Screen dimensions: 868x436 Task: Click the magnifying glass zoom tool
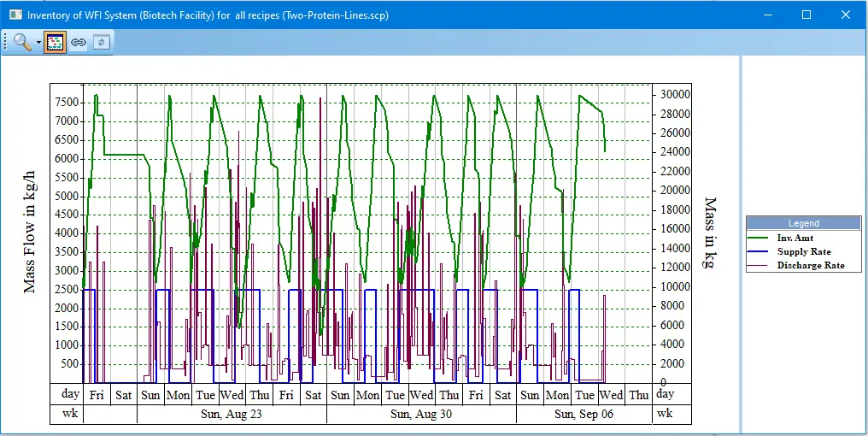click(x=22, y=42)
